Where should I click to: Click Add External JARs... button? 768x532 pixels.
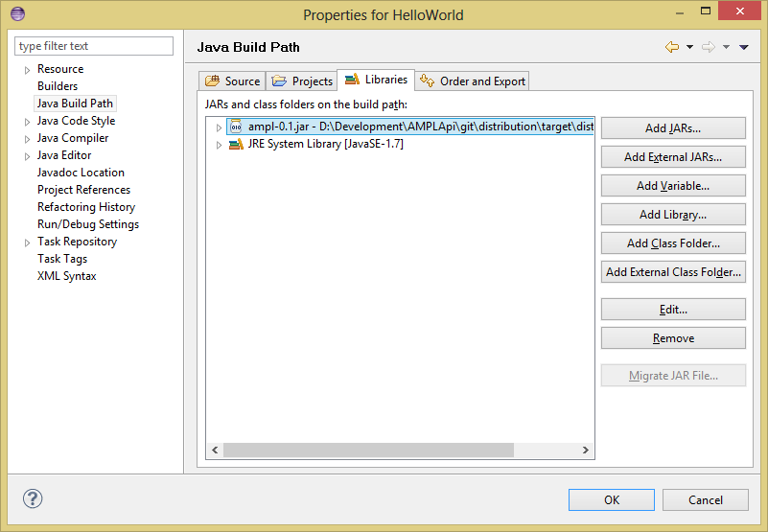pos(673,157)
